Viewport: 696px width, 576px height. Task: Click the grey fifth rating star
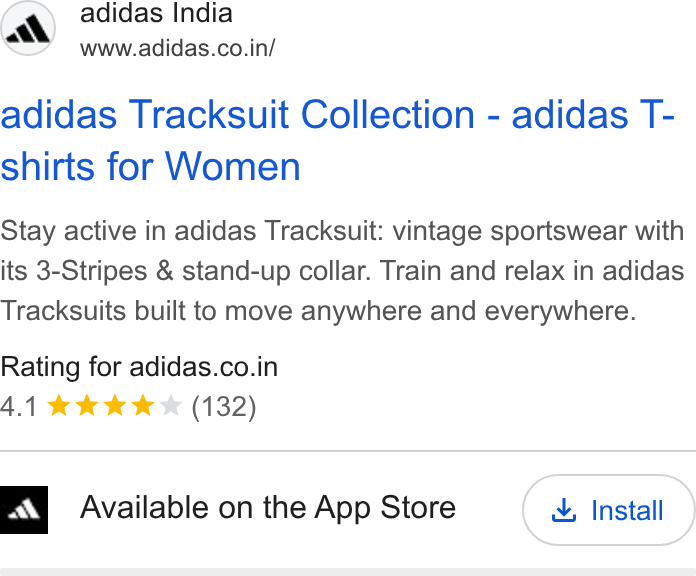171,406
